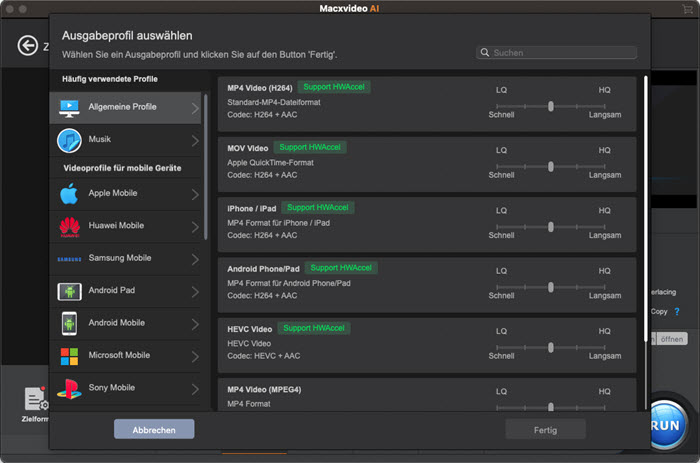Click the Android Mobile phone icon
Screen dimensions: 700x463
69,323
